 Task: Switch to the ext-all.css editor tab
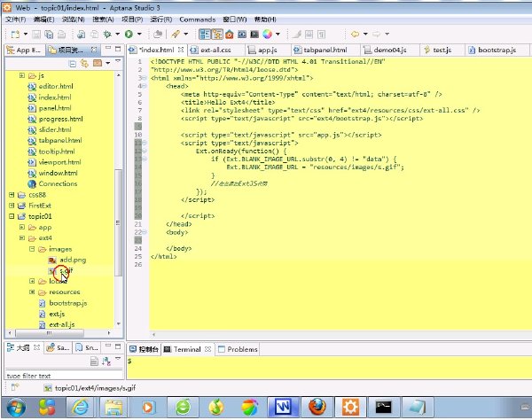tap(215, 50)
